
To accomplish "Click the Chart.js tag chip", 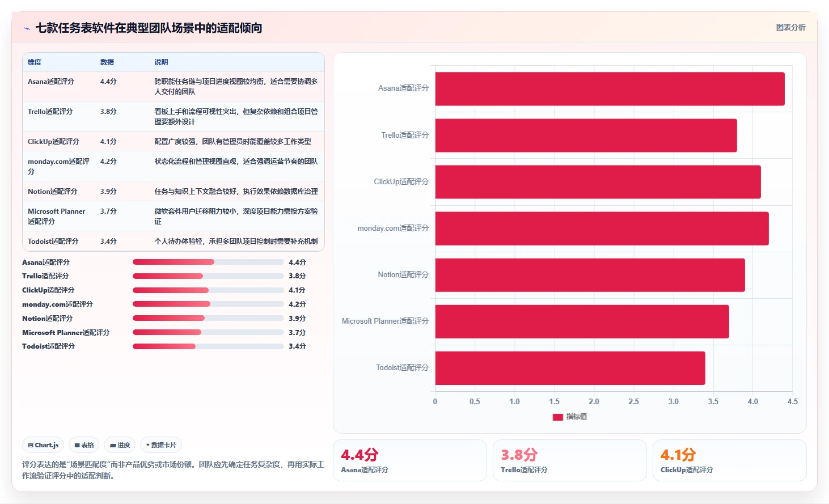I will [44, 445].
